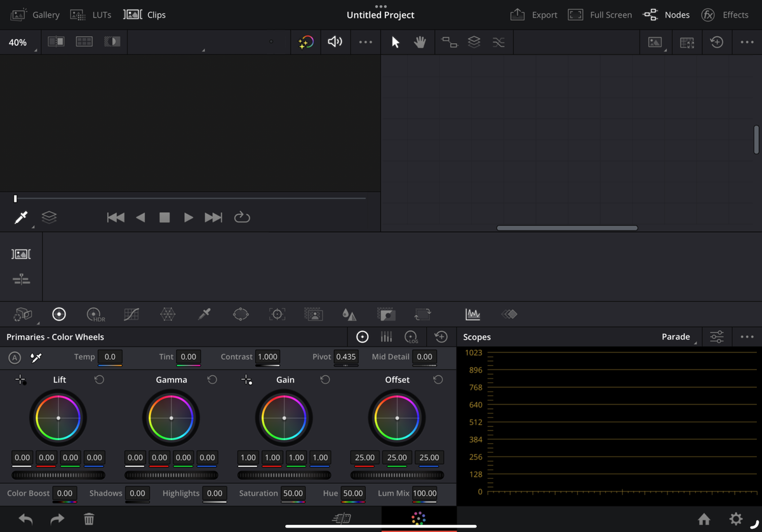The image size is (762, 532).
Task: Open the Sizing palette
Action: (422, 314)
